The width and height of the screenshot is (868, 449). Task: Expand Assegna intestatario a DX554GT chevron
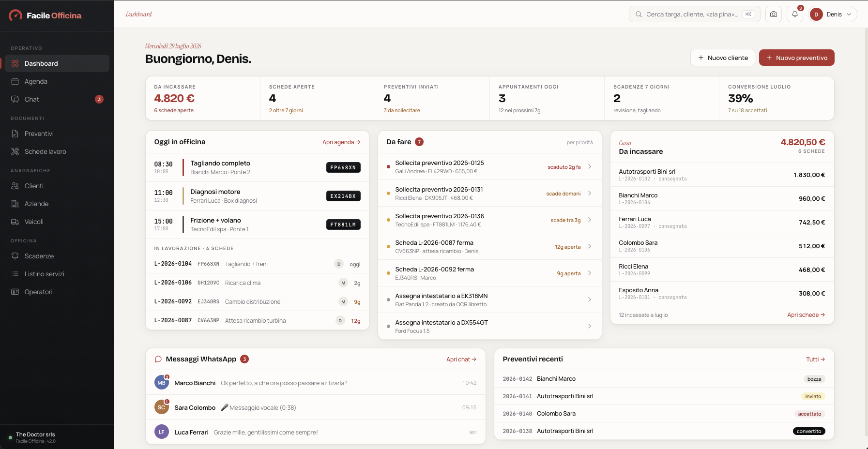(590, 326)
